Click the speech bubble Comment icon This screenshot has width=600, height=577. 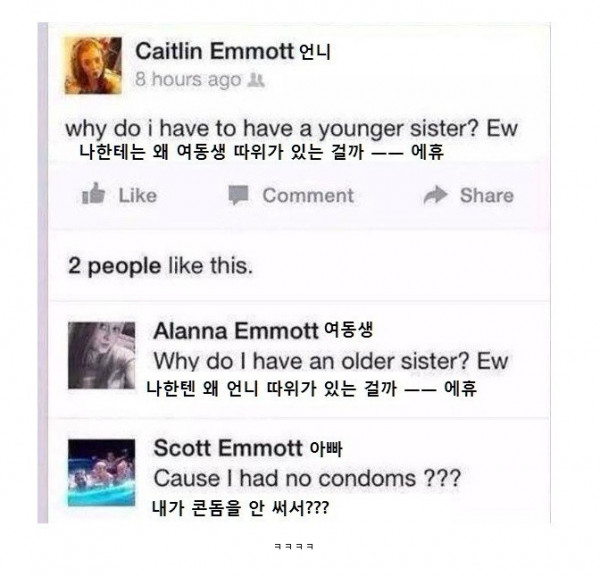238,195
